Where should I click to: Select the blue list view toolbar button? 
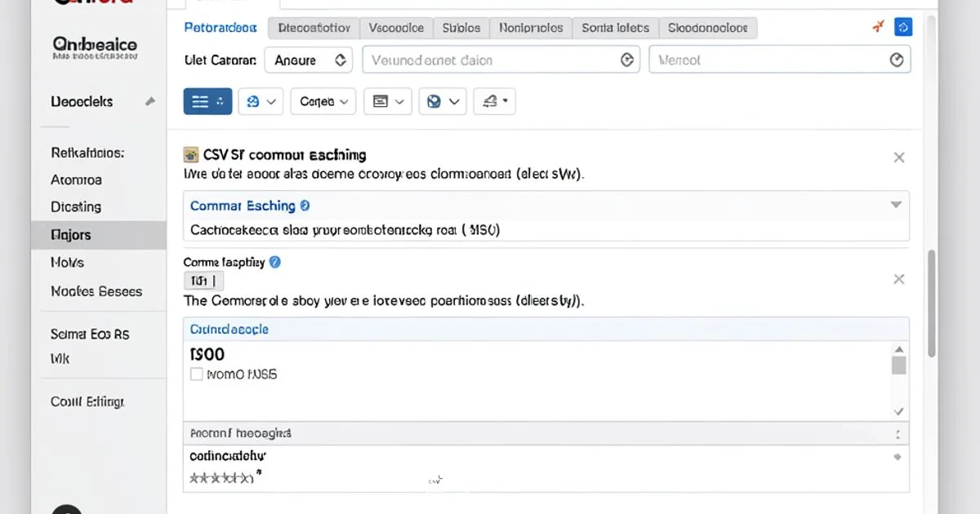207,101
